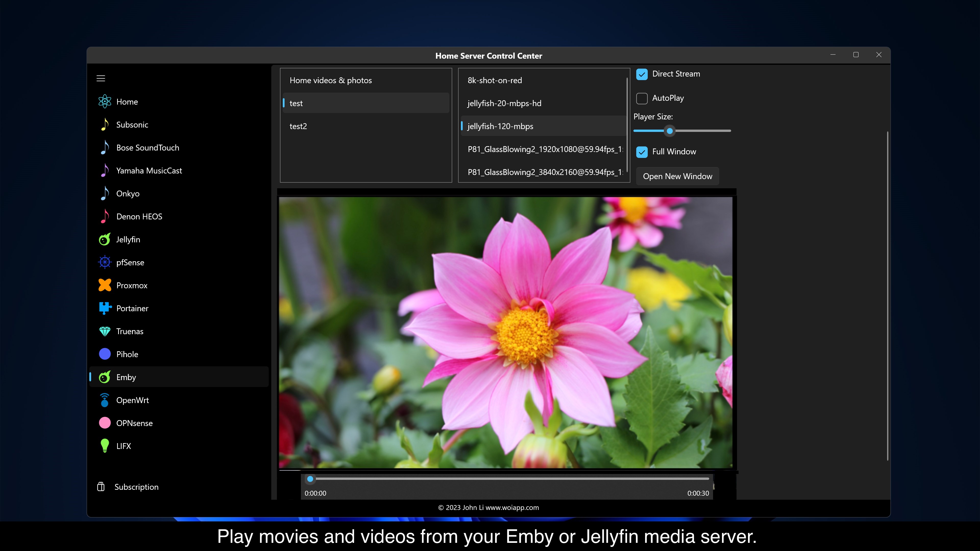Select the 8k-shot-on-red video
This screenshot has height=551, width=980.
pyautogui.click(x=495, y=80)
